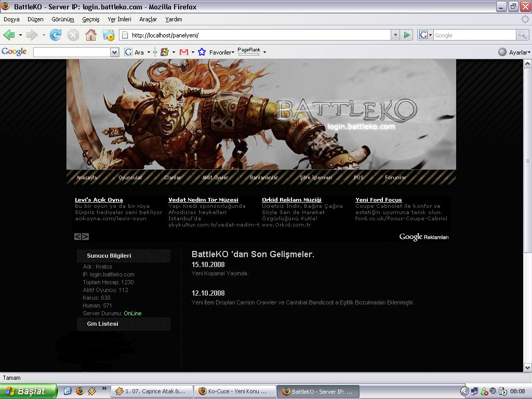
Task: Open the Şifre İşlemleri navigation item
Action: 315,178
